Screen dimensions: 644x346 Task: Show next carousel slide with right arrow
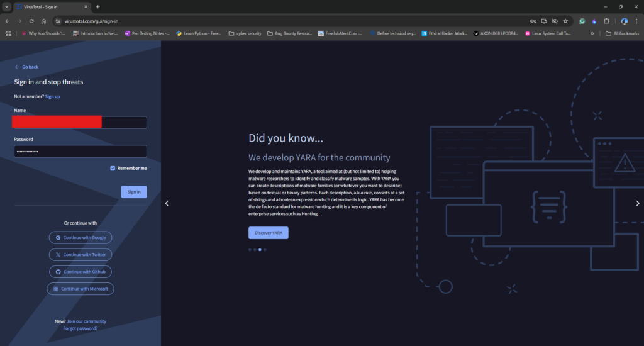pos(638,203)
